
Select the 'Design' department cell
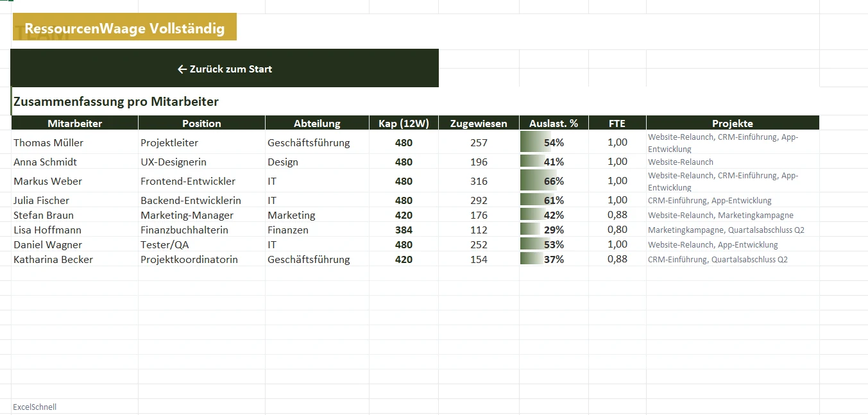point(318,162)
